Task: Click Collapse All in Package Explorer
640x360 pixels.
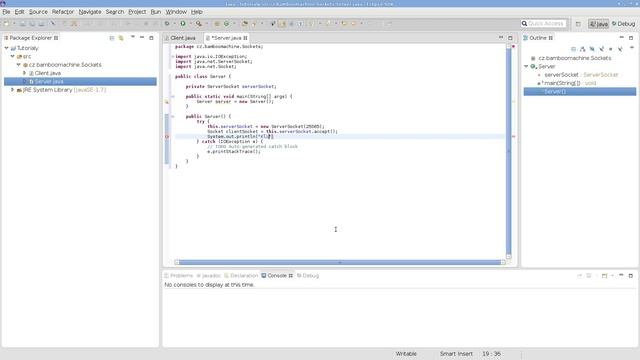Action: pyautogui.click(x=112, y=38)
